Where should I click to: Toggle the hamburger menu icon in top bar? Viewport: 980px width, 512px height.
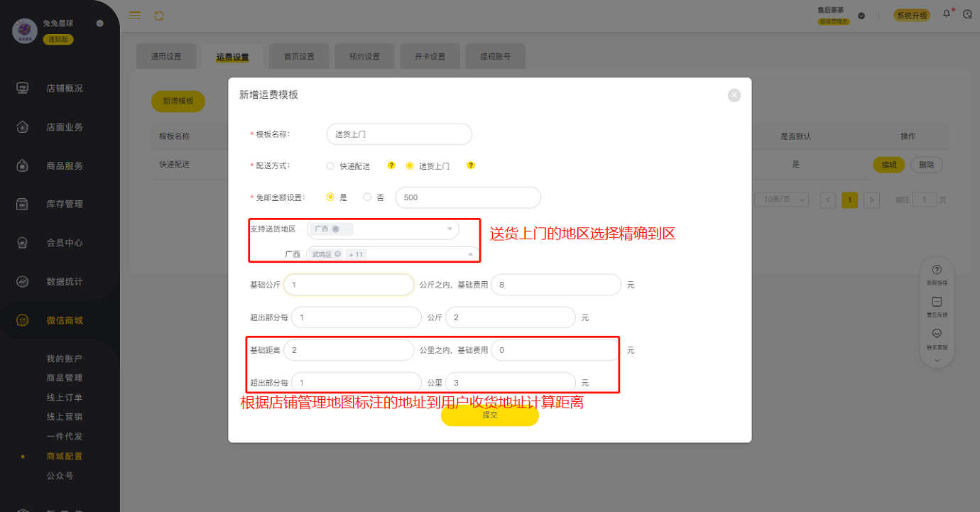(x=135, y=16)
